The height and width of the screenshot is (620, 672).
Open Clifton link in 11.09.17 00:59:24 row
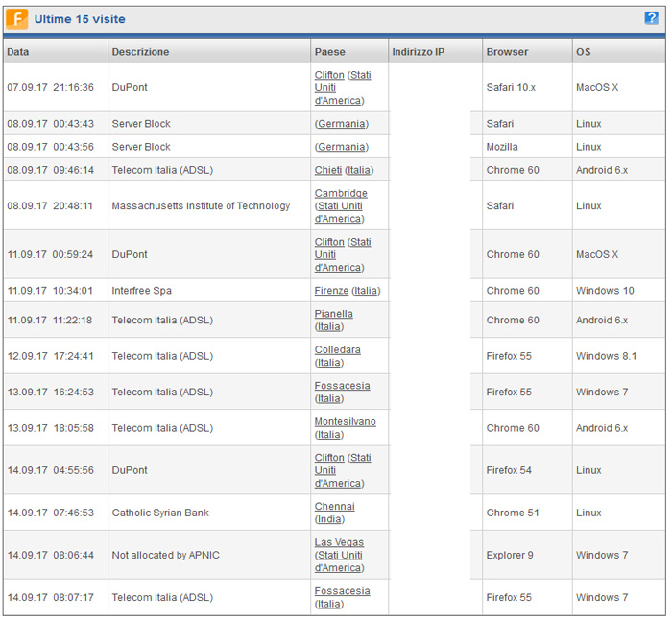(x=329, y=242)
